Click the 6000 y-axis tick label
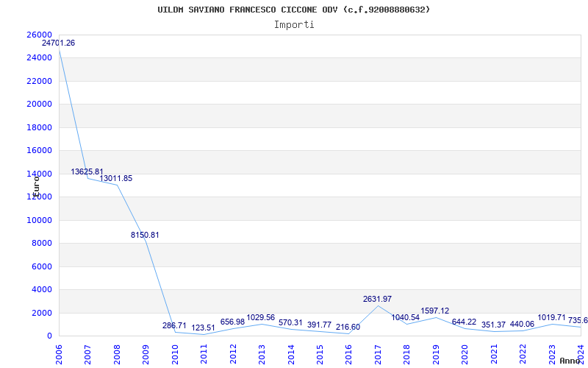Viewport: 588px width, 368px height. (x=41, y=266)
